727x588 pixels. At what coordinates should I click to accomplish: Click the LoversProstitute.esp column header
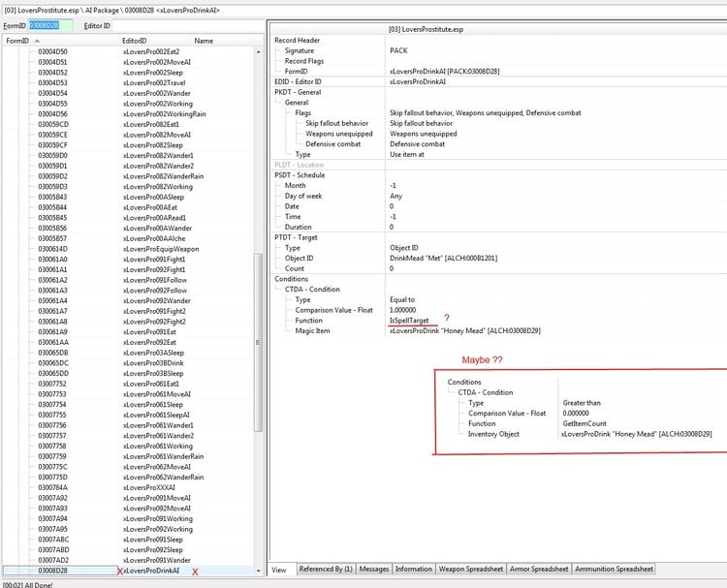[x=426, y=29]
